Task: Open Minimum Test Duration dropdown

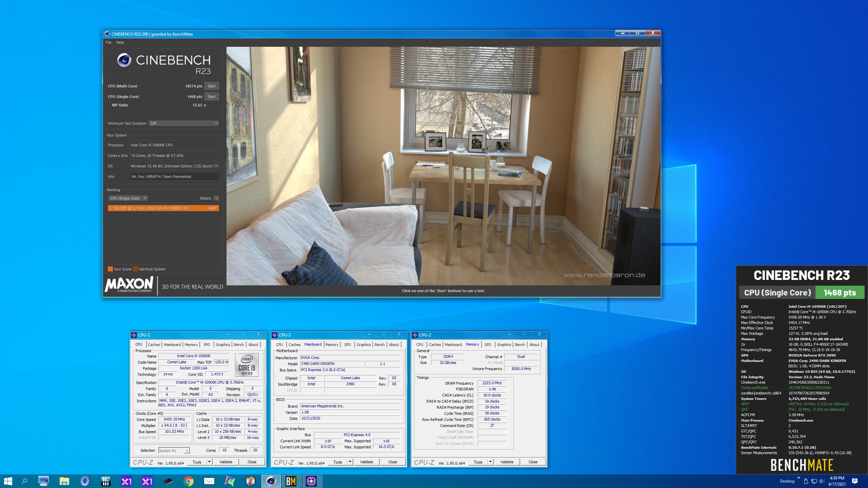Action: click(183, 123)
